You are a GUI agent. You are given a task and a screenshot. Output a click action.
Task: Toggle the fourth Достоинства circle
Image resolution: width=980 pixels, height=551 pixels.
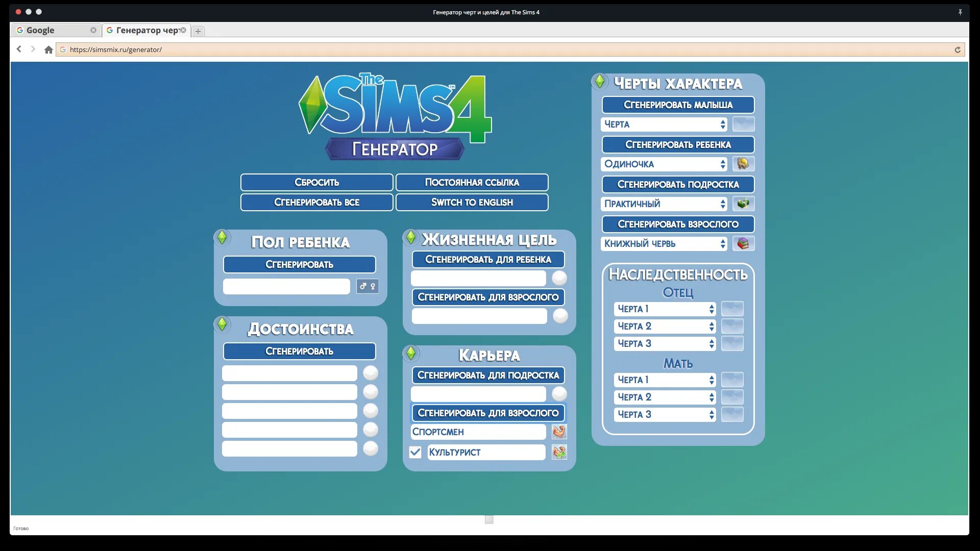371,430
